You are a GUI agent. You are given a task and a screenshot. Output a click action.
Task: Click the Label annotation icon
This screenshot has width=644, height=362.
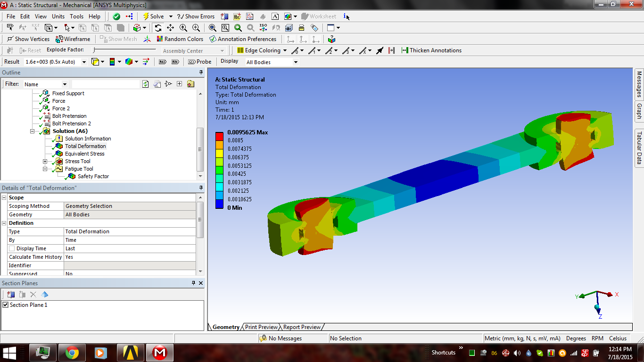pyautogui.click(x=237, y=16)
